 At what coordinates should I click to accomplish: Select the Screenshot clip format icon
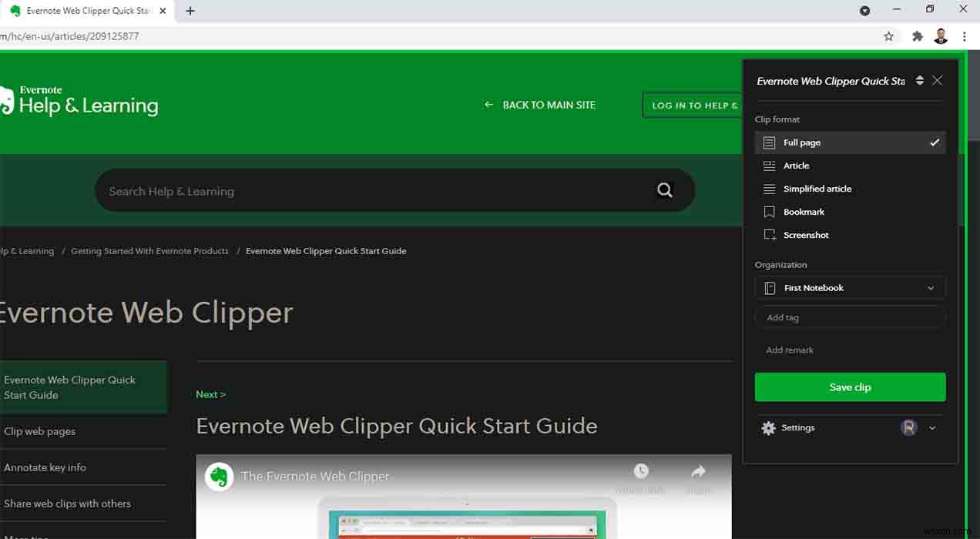[x=770, y=235]
